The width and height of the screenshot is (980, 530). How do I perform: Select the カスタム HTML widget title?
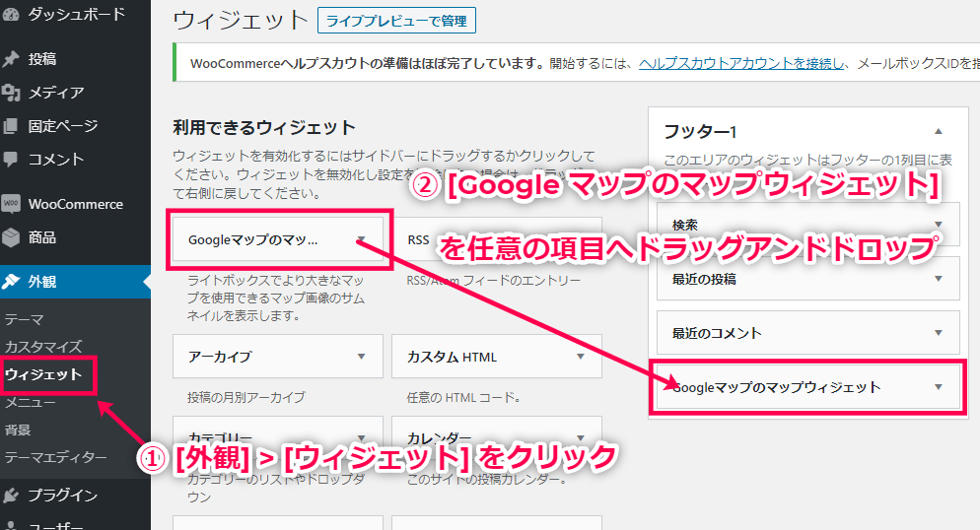click(452, 357)
